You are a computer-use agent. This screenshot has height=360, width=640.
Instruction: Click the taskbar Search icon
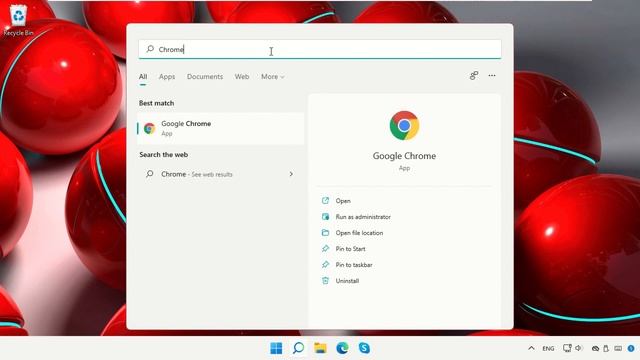298,348
